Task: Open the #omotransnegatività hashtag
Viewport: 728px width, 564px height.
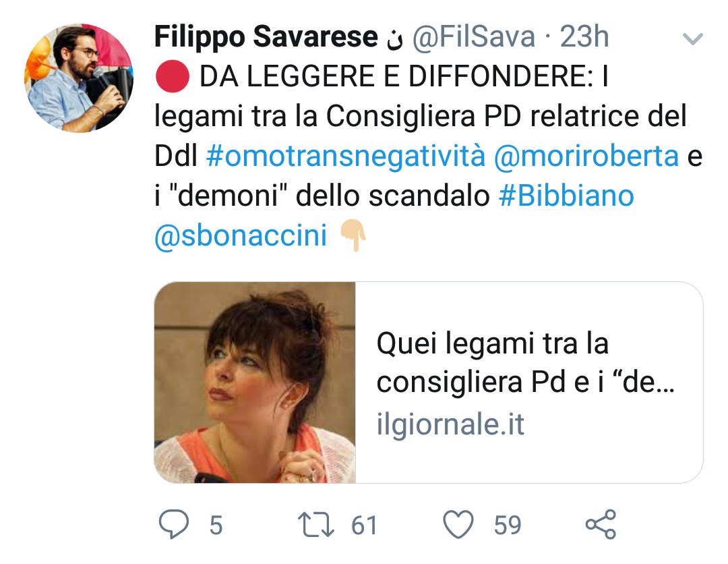Action: (346, 156)
